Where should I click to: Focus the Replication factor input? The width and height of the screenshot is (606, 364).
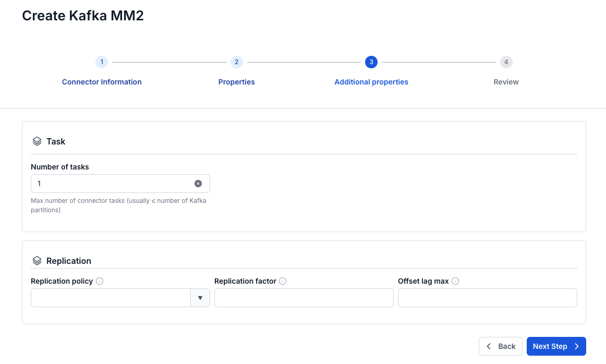pos(304,298)
